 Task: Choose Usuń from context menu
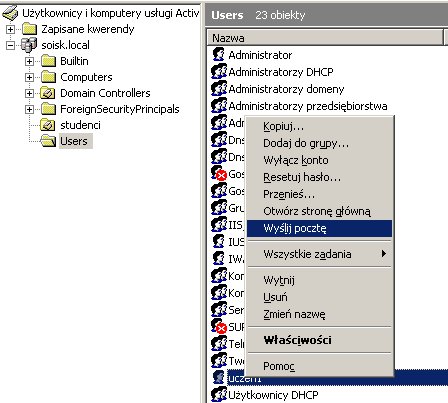tap(319, 297)
